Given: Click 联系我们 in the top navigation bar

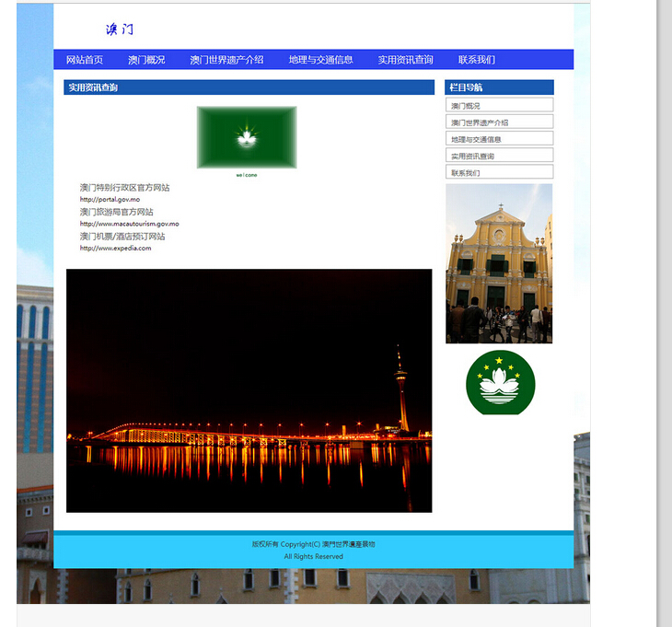Looking at the screenshot, I should pos(477,60).
